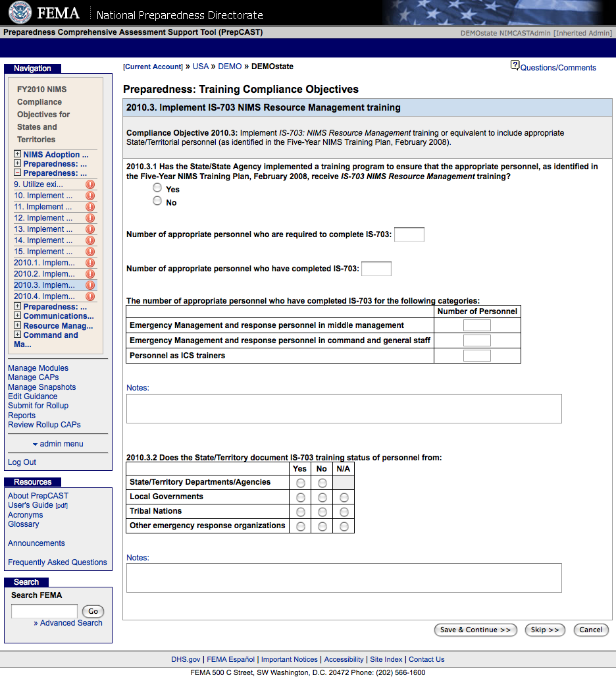Image resolution: width=616 pixels, height=677 pixels.
Task: Open 2010.2 objective in navigation tree
Action: pos(44,274)
